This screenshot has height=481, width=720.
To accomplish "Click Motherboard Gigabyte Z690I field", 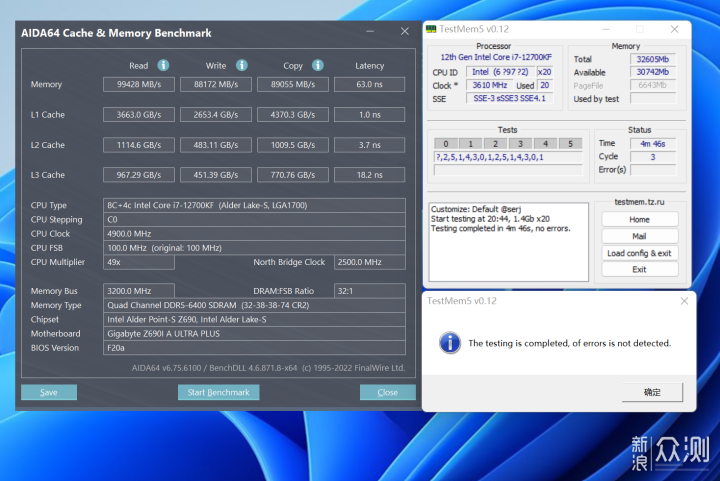I will click(x=254, y=334).
